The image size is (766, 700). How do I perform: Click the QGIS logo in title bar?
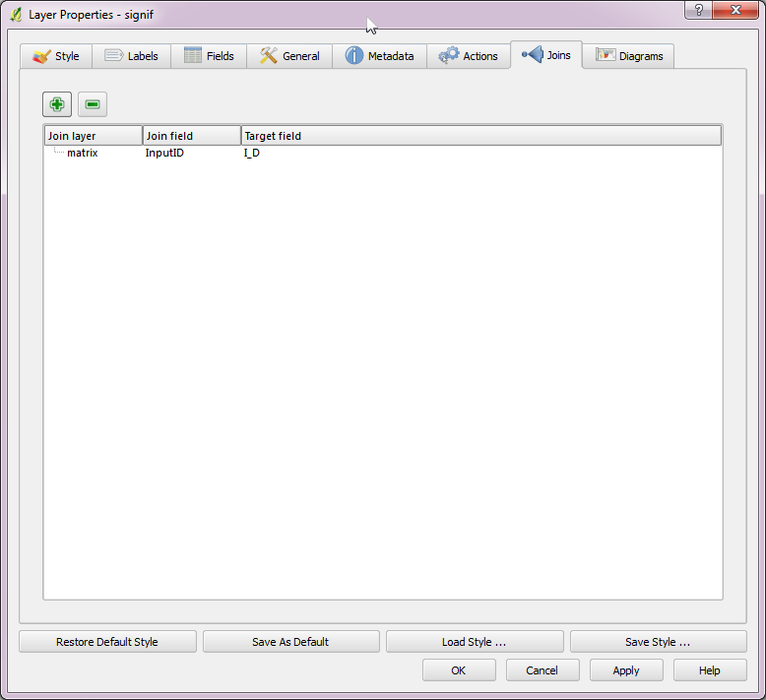pyautogui.click(x=16, y=15)
